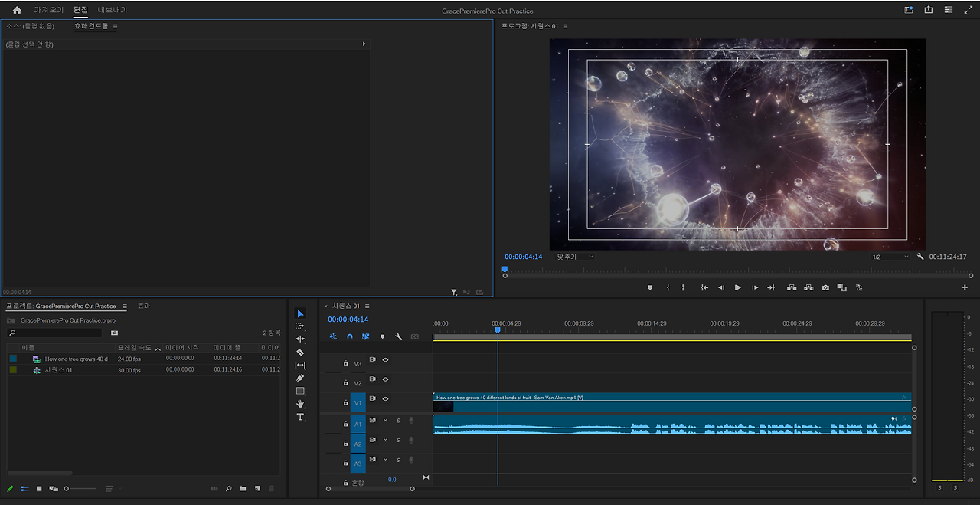
Task: Create a new bin in the Project panel
Action: pyautogui.click(x=243, y=488)
